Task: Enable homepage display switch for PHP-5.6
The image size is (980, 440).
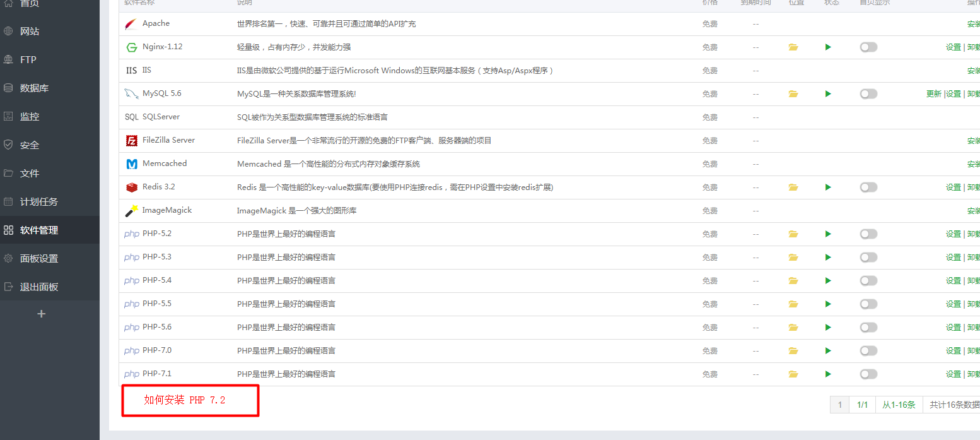Action: [x=868, y=328]
